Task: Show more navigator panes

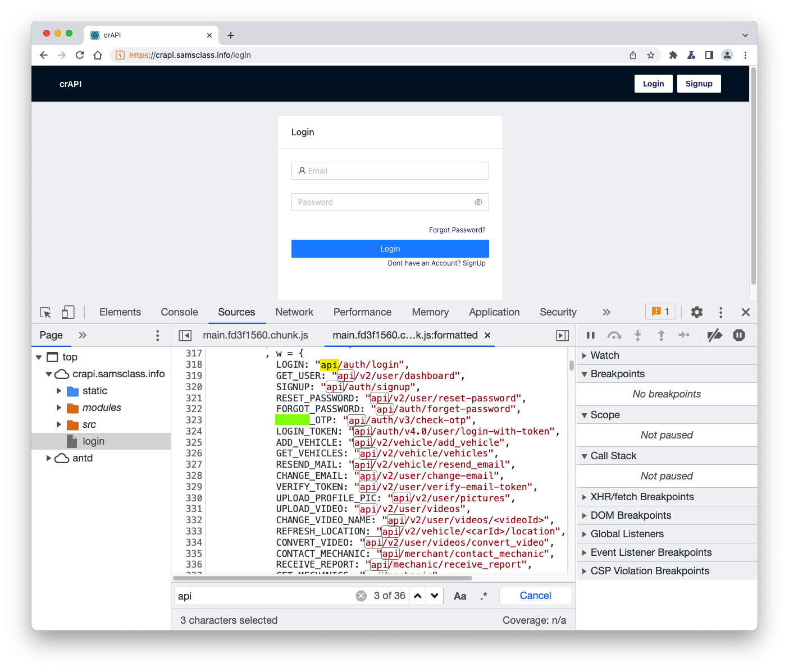Action: [83, 335]
